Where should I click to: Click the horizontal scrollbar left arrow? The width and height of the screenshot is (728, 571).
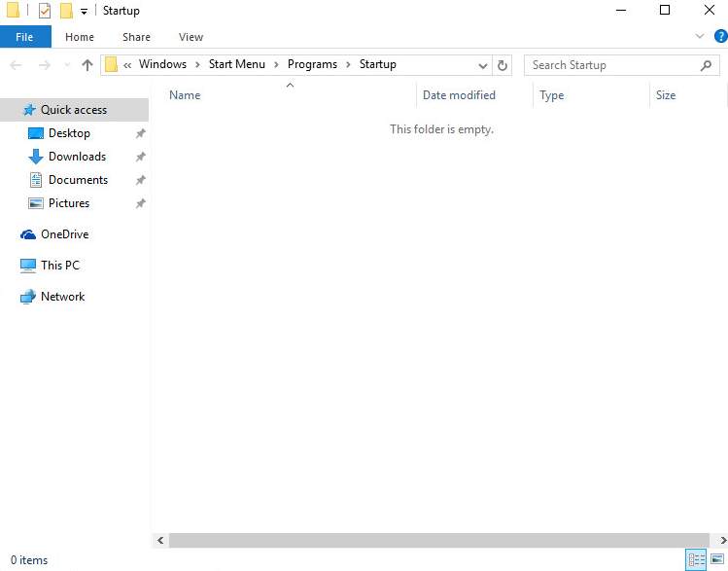coord(160,540)
